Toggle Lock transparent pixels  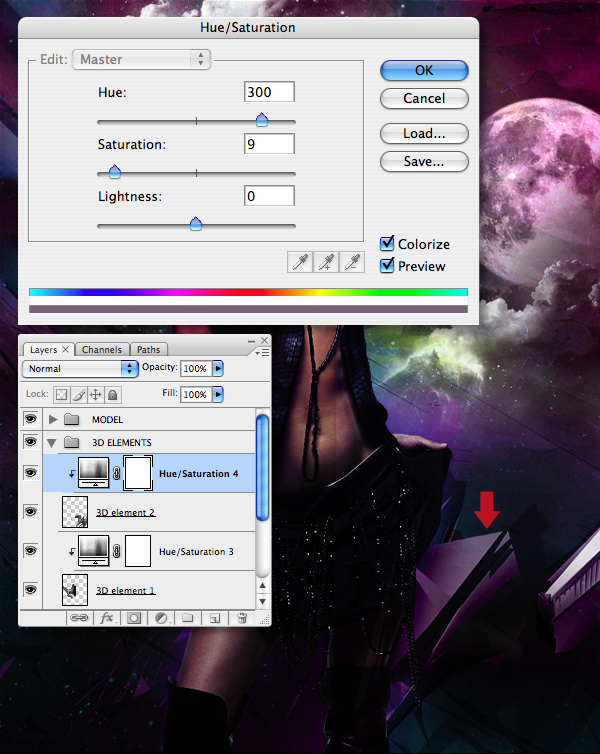tap(61, 395)
